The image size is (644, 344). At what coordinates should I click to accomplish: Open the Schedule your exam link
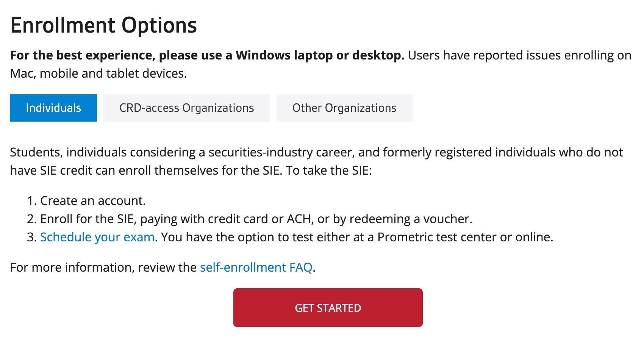pos(97,237)
